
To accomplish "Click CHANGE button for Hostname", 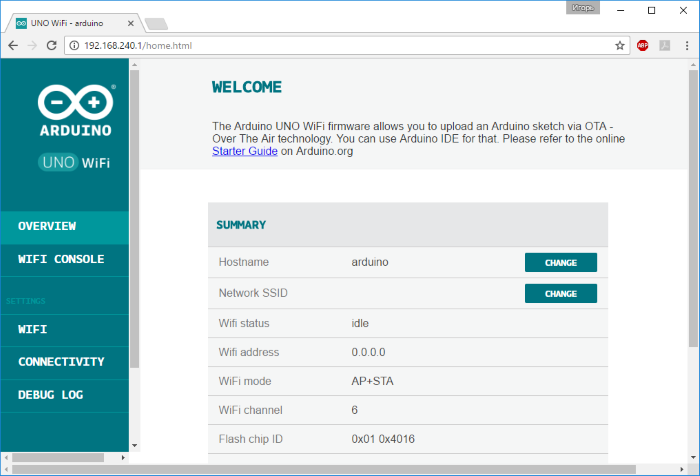I will (x=561, y=263).
